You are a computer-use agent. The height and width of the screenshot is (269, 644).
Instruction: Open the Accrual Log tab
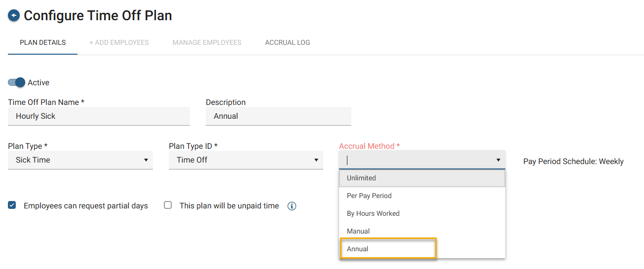coord(288,42)
